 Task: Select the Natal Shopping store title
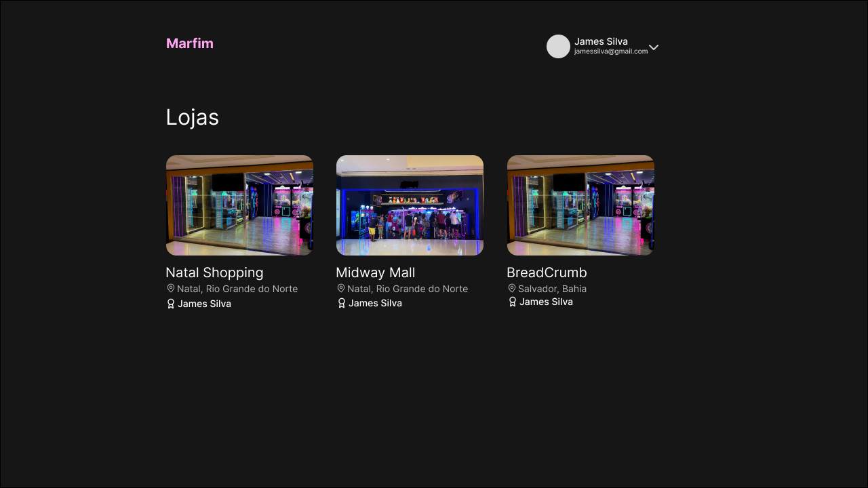click(x=214, y=272)
